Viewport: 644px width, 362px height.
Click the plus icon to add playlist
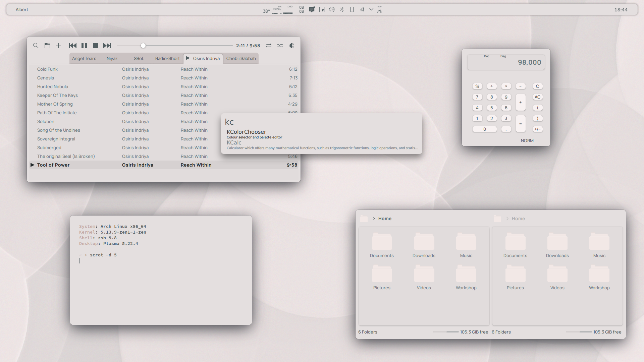point(58,46)
